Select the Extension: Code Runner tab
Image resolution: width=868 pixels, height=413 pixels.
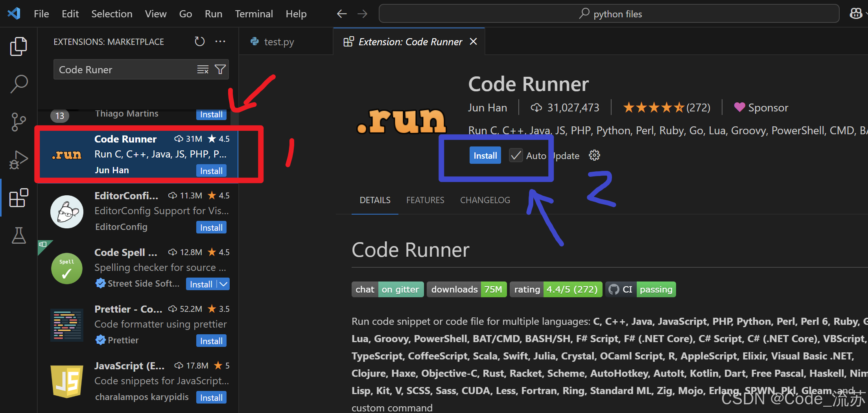[410, 41]
